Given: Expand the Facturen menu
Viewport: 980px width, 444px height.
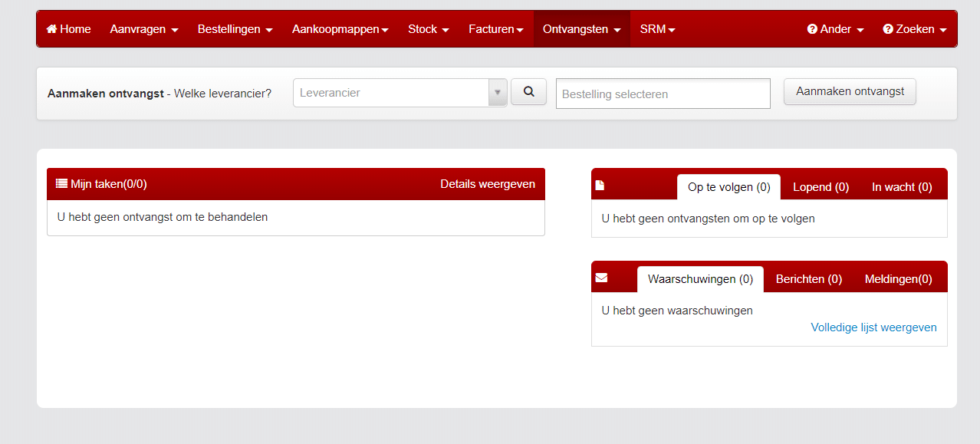Looking at the screenshot, I should 496,29.
